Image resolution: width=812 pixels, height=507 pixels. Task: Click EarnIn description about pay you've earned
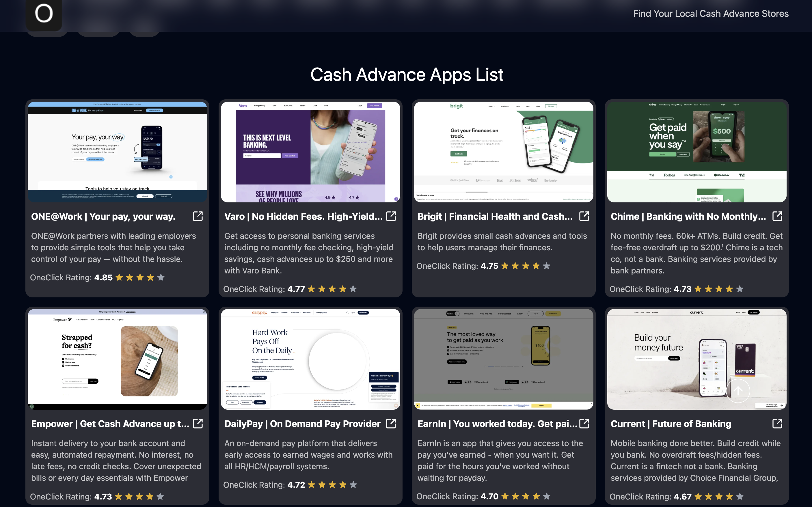(500, 461)
